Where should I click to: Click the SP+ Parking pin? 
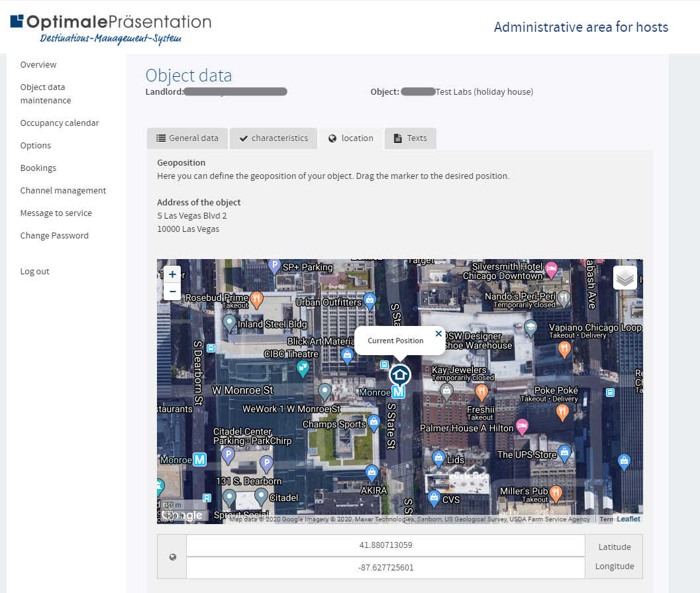[x=274, y=266]
